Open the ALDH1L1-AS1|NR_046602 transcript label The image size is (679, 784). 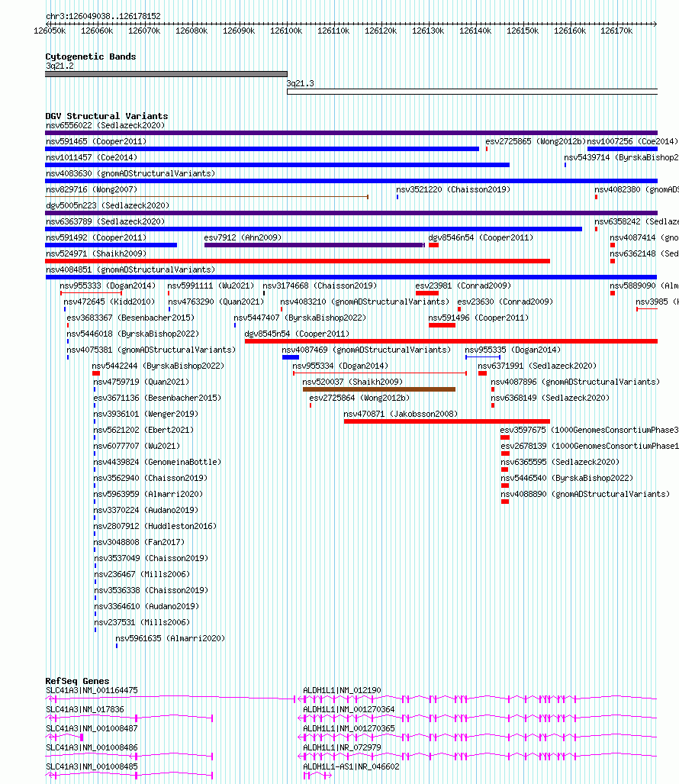tap(351, 766)
